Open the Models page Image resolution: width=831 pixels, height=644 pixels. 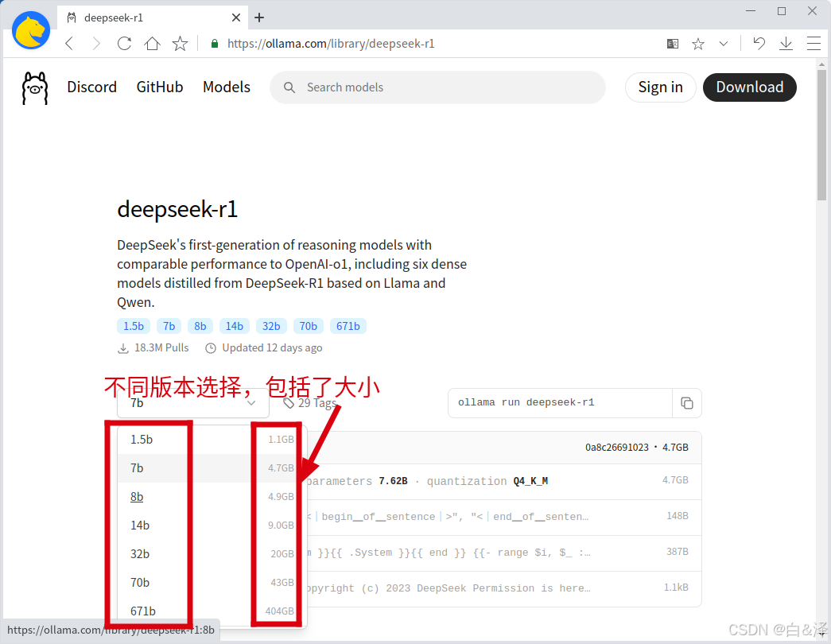coord(227,87)
